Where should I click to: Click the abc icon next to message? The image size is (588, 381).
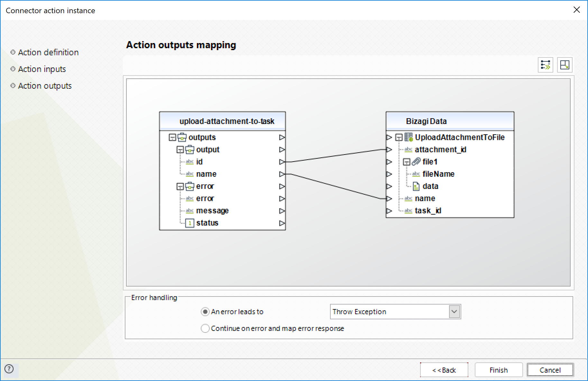click(x=190, y=211)
